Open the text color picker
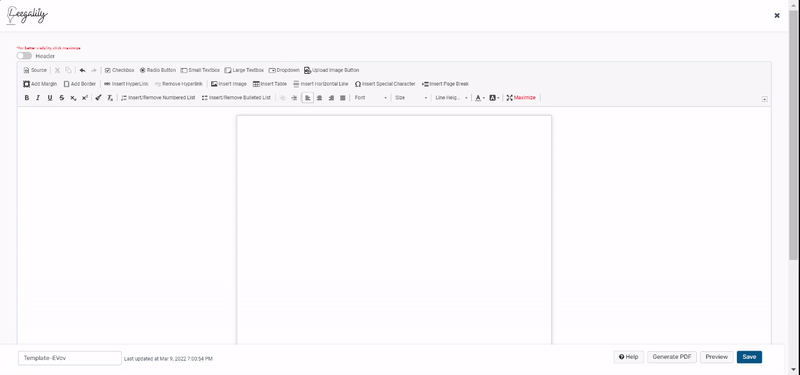This screenshot has height=375, width=800. [x=480, y=97]
